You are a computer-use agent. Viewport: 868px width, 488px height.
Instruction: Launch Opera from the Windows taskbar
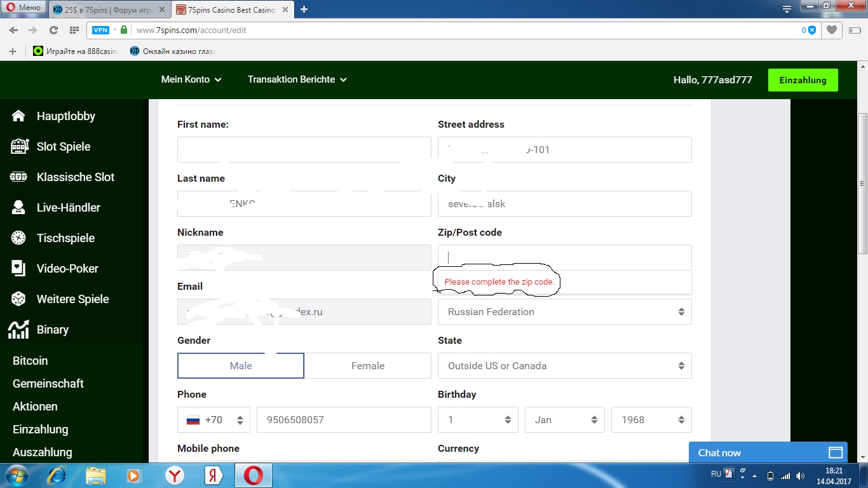click(x=254, y=475)
